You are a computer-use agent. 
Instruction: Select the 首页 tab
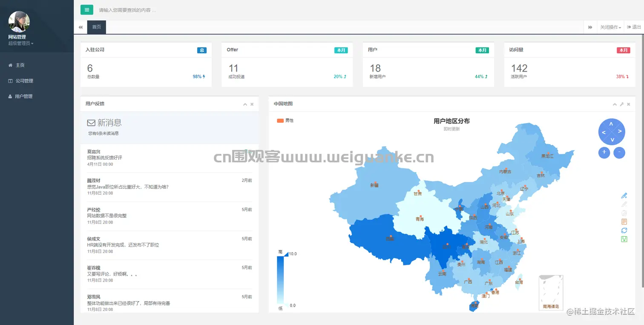click(97, 27)
